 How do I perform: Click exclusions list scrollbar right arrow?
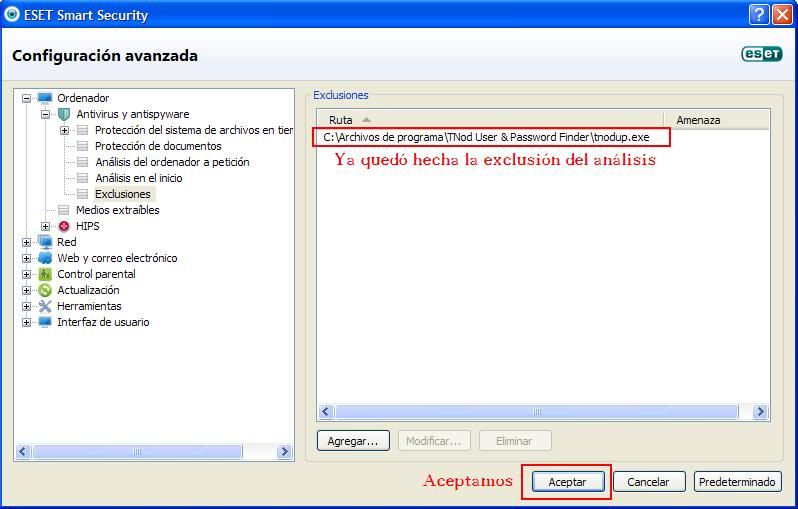(x=761, y=411)
